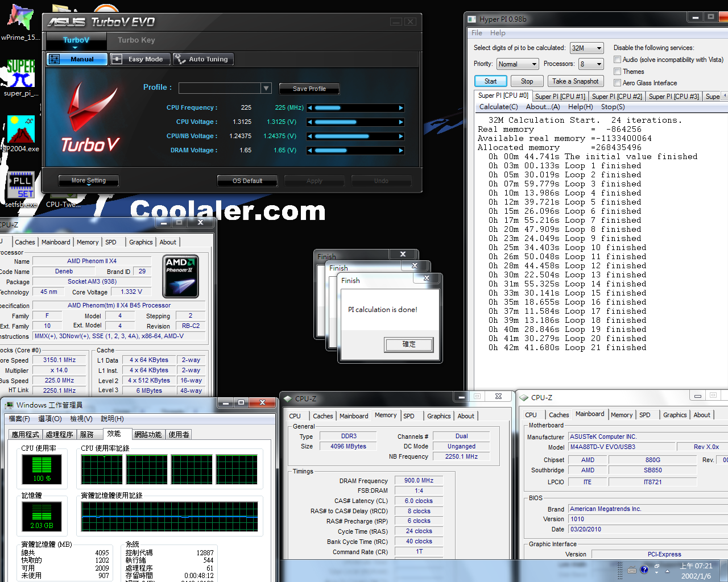The image size is (728, 582).
Task: Open 檔案(F) menu in Task Manager
Action: (x=19, y=419)
